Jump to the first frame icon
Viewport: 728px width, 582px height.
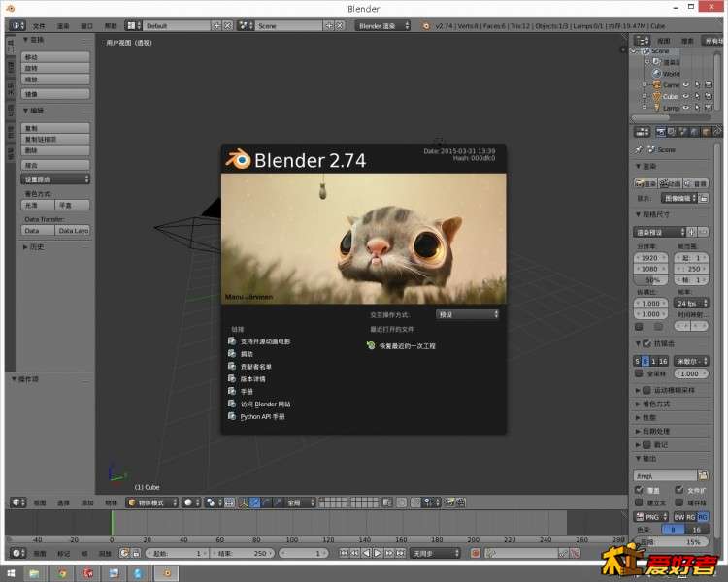click(x=344, y=553)
